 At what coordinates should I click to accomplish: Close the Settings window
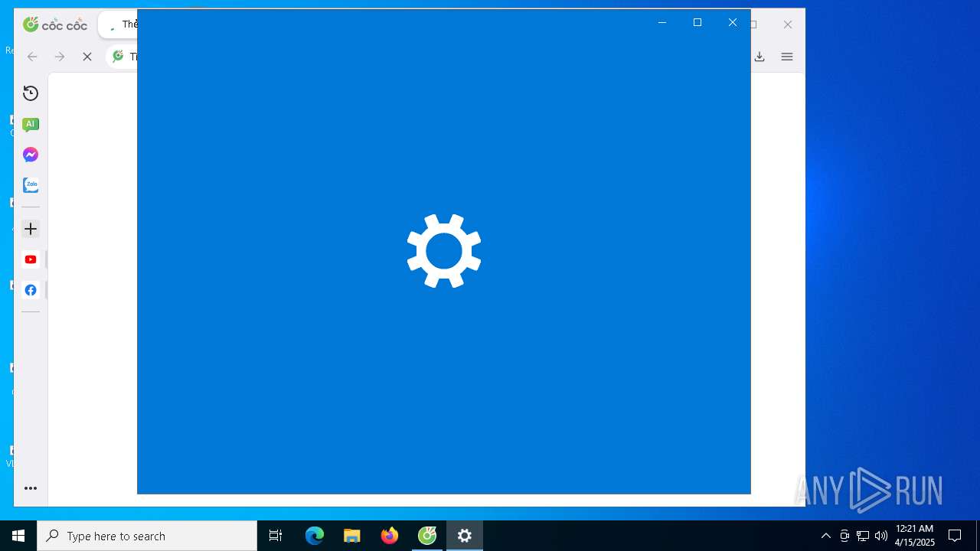pos(733,22)
